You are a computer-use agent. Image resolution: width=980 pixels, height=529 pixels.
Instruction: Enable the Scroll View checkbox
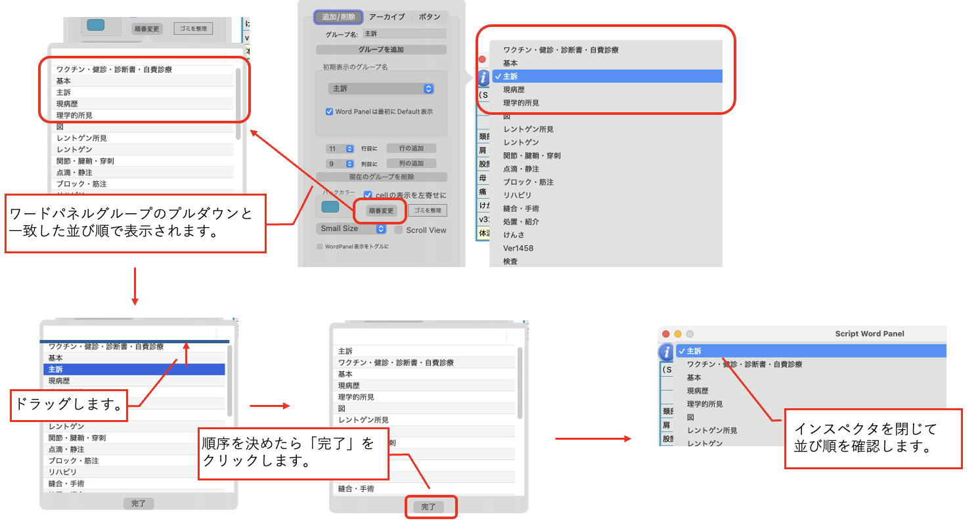click(399, 230)
